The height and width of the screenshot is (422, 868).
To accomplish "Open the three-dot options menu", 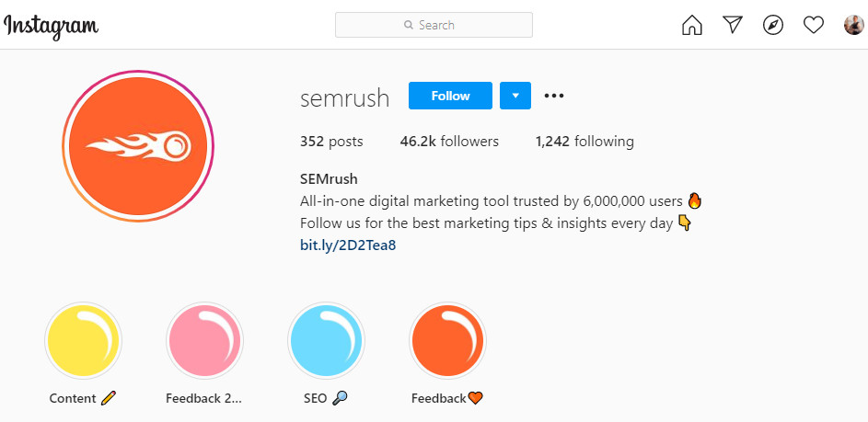I will (x=553, y=96).
